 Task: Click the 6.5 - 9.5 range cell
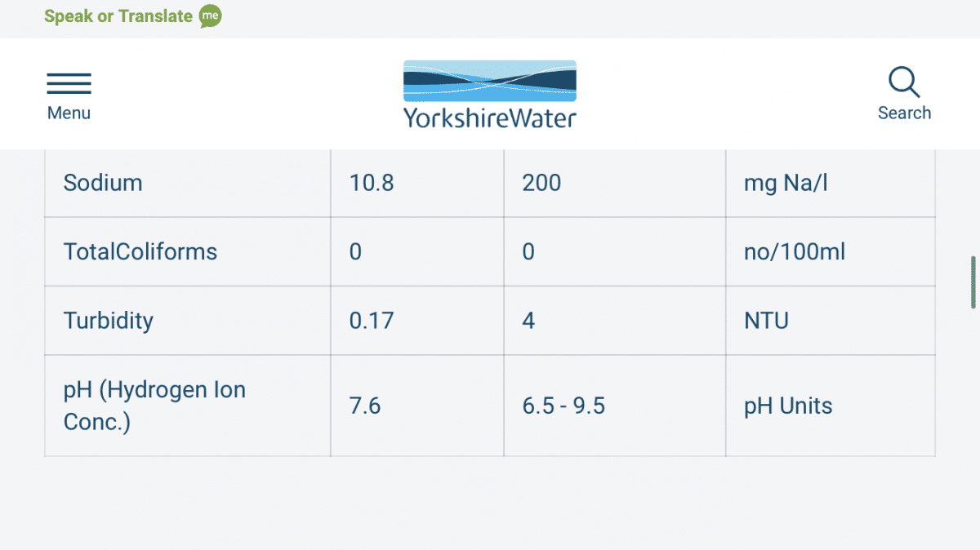[615, 406]
